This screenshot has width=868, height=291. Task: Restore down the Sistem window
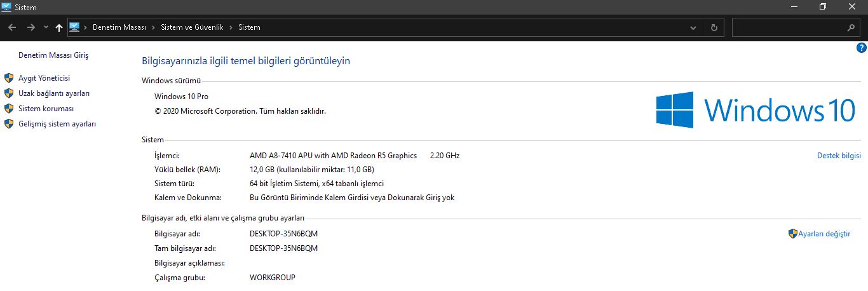pyautogui.click(x=823, y=7)
